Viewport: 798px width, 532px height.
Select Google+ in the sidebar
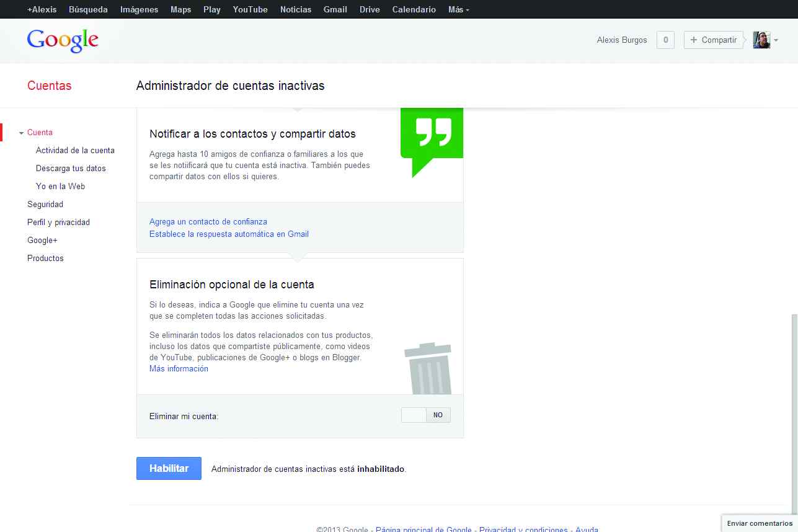click(x=42, y=241)
